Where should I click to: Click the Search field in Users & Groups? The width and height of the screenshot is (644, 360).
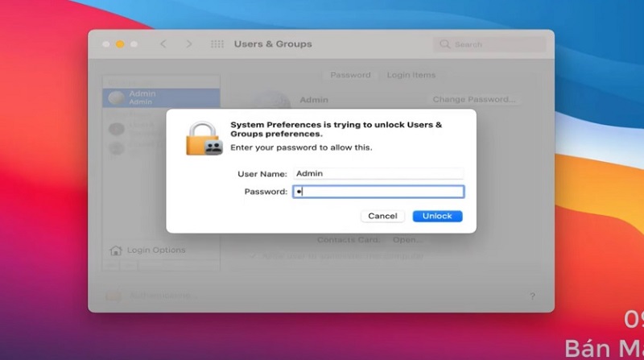pos(489,44)
